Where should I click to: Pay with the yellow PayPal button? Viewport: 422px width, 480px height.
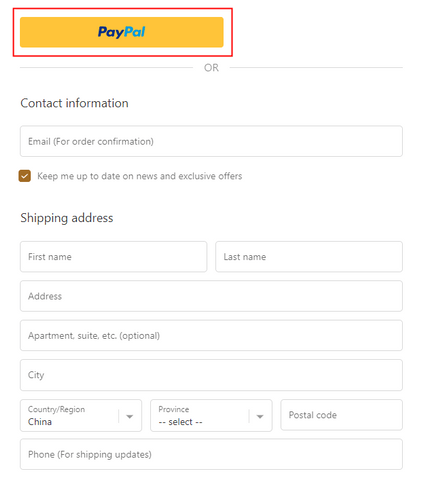click(x=121, y=32)
